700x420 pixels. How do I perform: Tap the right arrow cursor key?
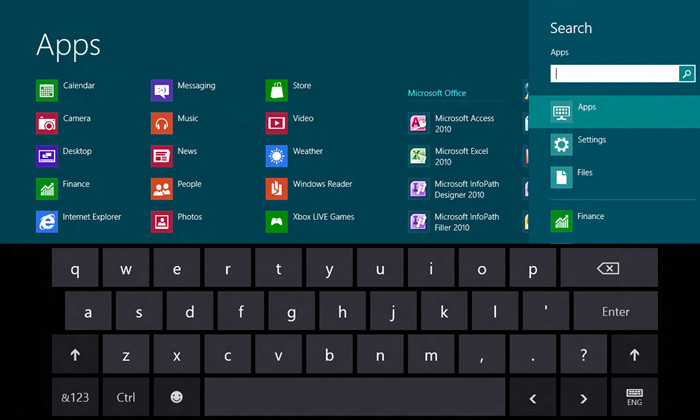click(x=583, y=397)
